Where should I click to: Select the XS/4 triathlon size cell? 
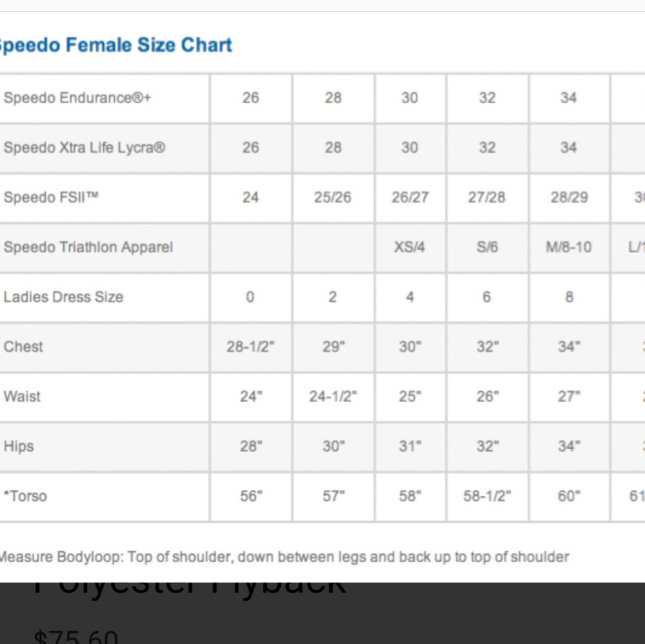(410, 247)
